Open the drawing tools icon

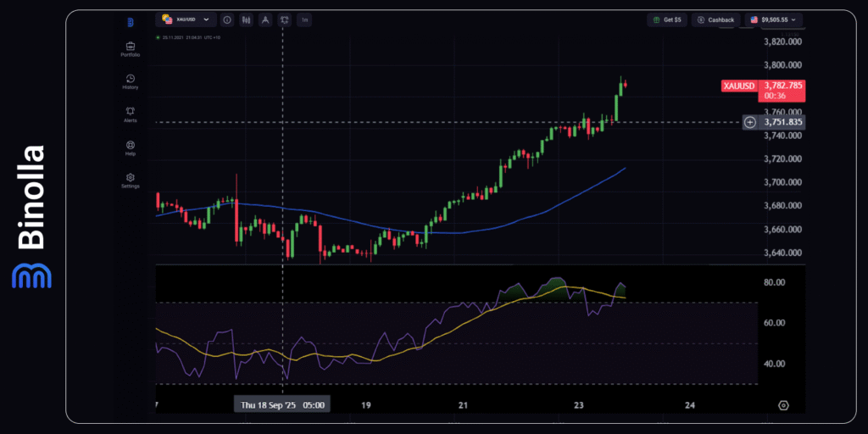pyautogui.click(x=265, y=19)
